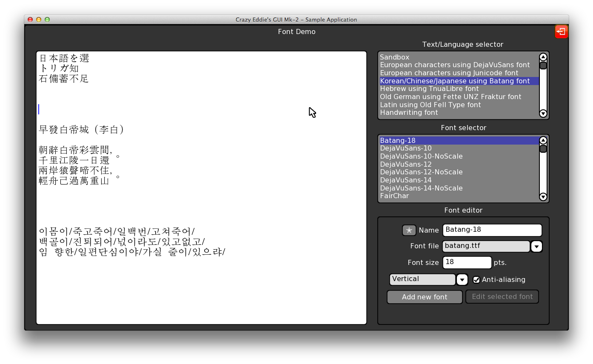Click the down scroll arrow in Font selector
This screenshot has height=364, width=593.
point(543,197)
